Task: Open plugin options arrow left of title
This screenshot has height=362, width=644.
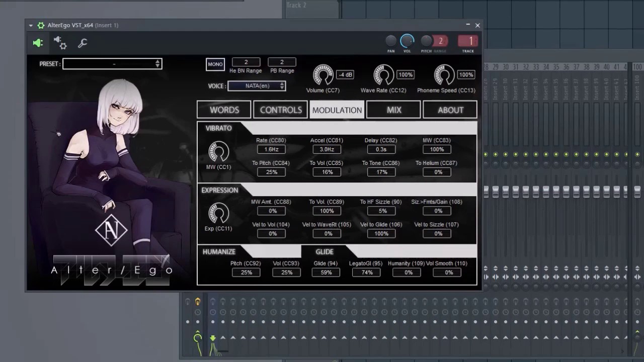Action: click(x=31, y=25)
